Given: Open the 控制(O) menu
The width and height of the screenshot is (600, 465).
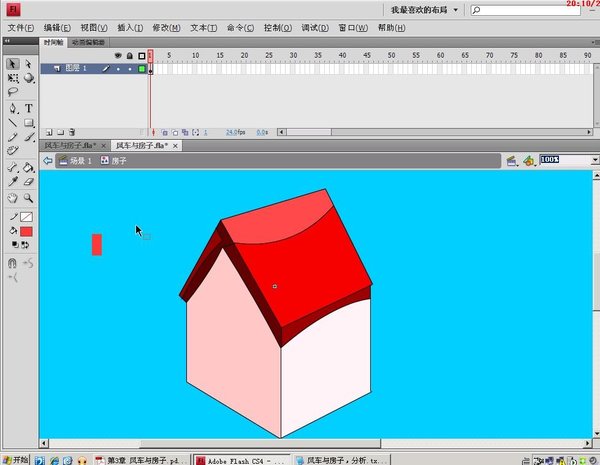Looking at the screenshot, I should (x=278, y=28).
